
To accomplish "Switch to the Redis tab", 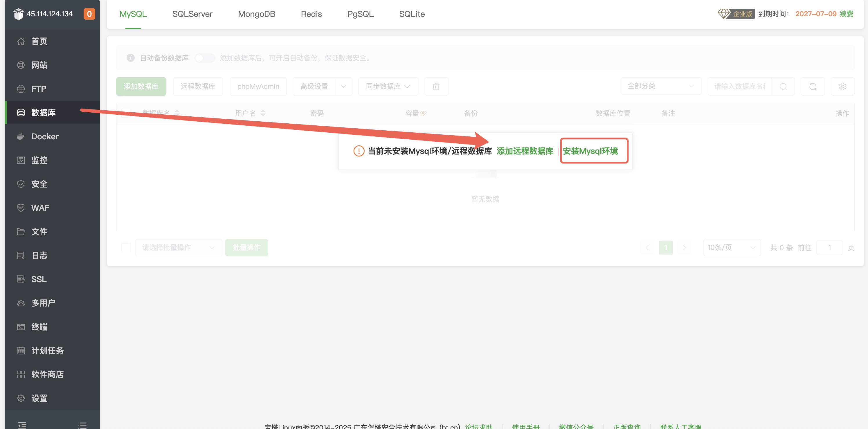I will (311, 14).
